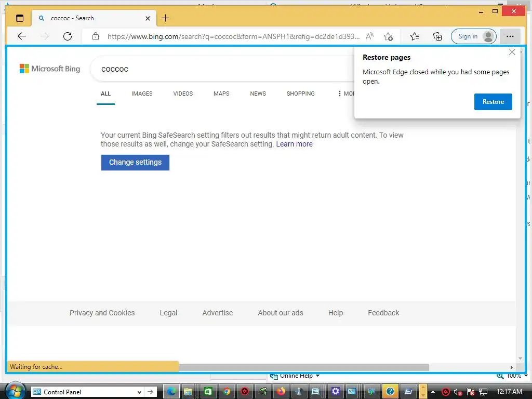Open a new tab with the plus button
This screenshot has width=532, height=399.
(x=166, y=18)
